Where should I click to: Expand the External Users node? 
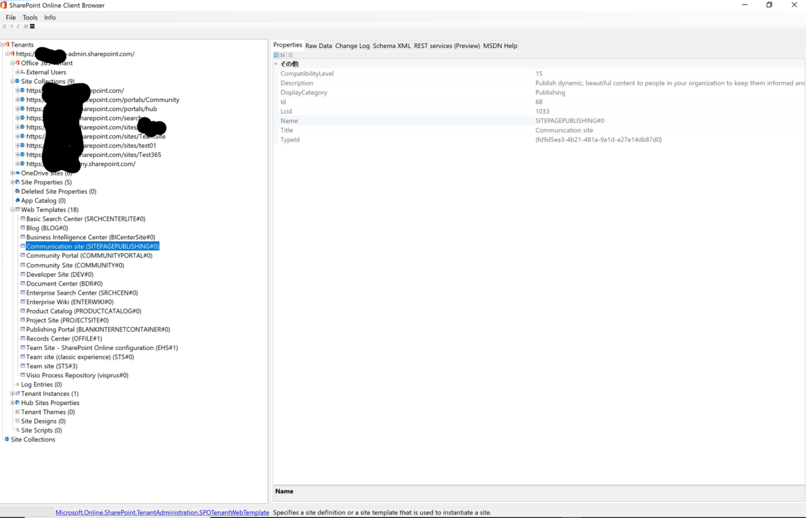pos(18,72)
